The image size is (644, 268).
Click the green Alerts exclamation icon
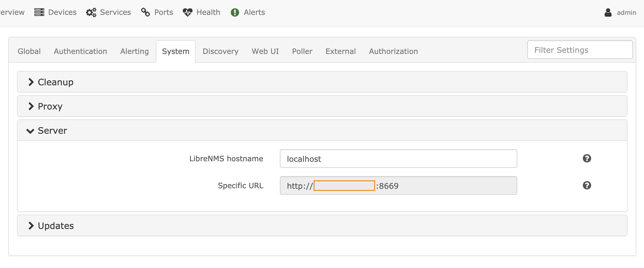pyautogui.click(x=235, y=12)
